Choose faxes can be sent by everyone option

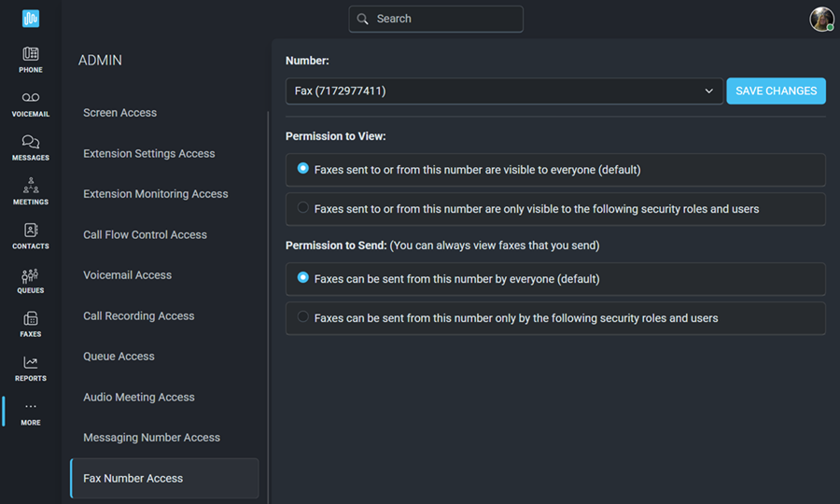[302, 278]
